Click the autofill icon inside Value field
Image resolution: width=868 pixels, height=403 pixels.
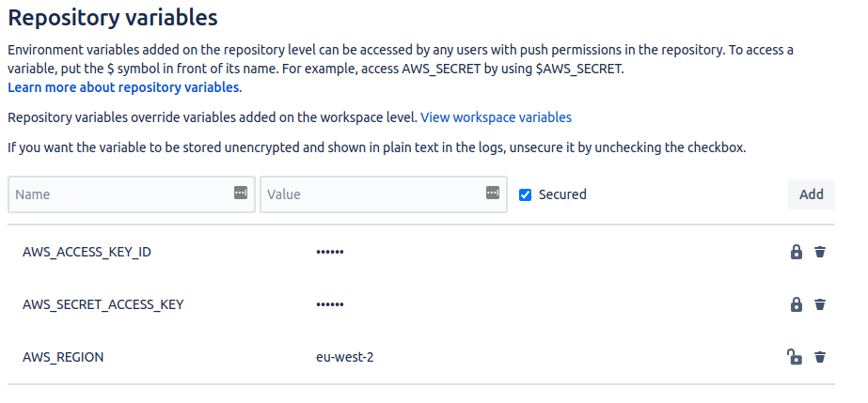[493, 193]
